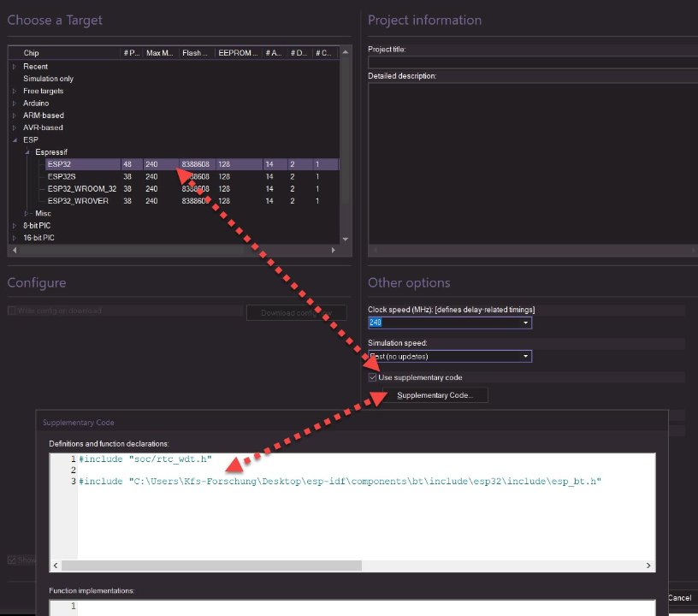Sort by the Chip column header
Viewport: 698px width, 616px height.
64,53
